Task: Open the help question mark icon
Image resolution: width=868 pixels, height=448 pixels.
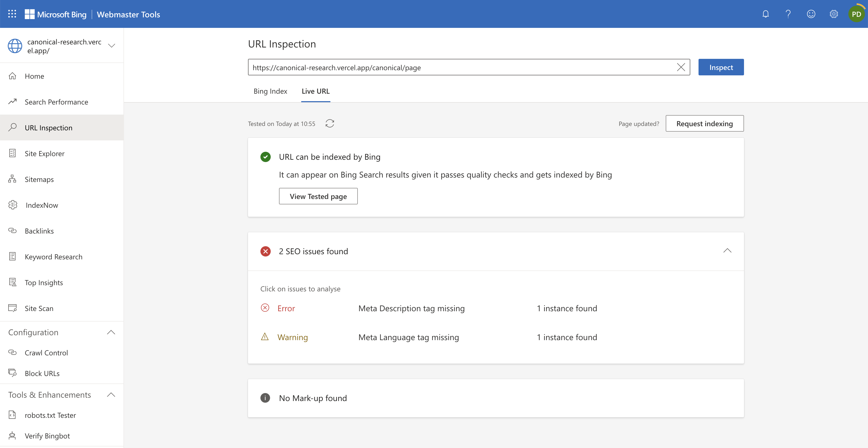Action: [x=788, y=14]
